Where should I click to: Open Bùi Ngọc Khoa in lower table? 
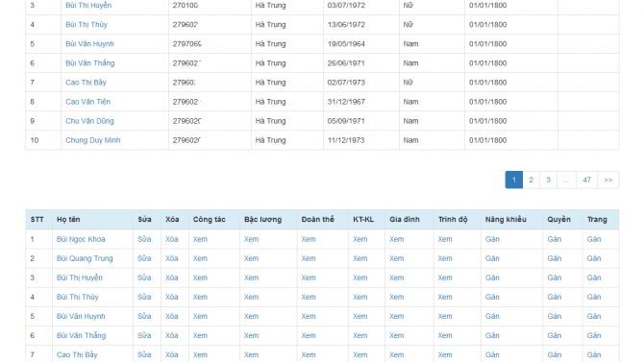click(81, 239)
